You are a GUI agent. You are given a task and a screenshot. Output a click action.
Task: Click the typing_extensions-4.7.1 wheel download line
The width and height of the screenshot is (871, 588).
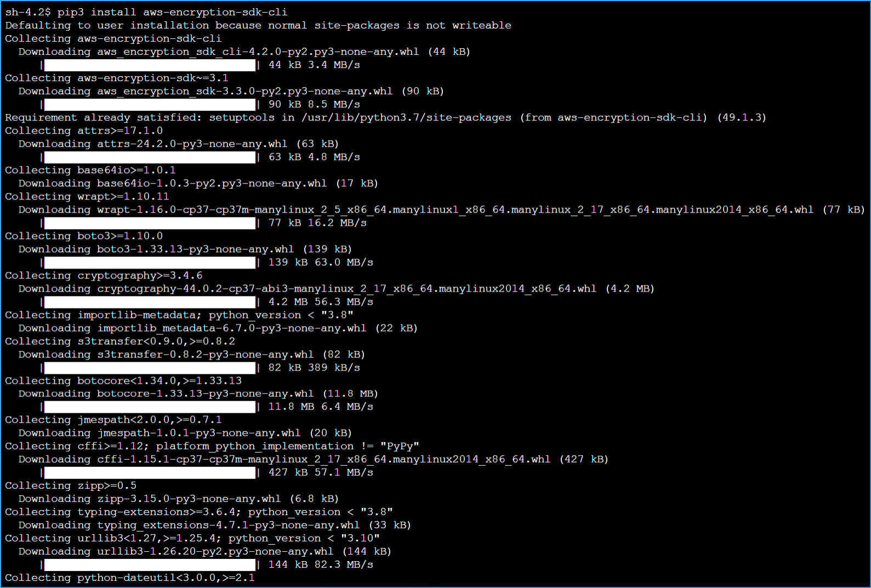[x=215, y=525]
